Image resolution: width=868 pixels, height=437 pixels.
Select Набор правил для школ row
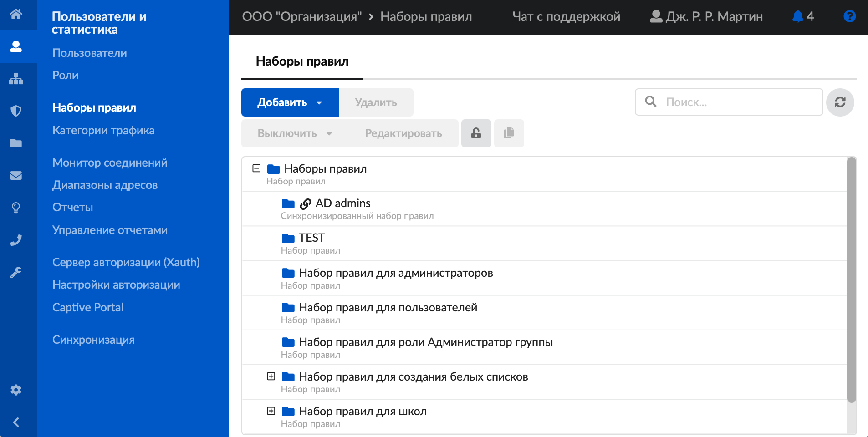click(544, 417)
